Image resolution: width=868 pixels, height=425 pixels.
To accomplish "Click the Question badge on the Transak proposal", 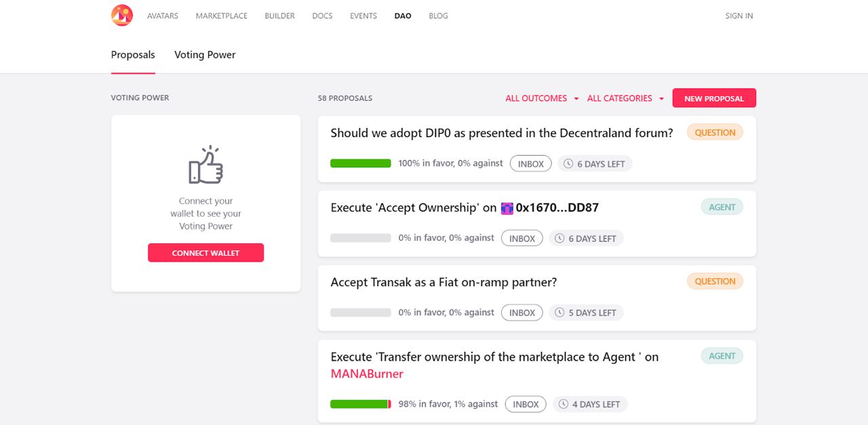I will coord(715,281).
